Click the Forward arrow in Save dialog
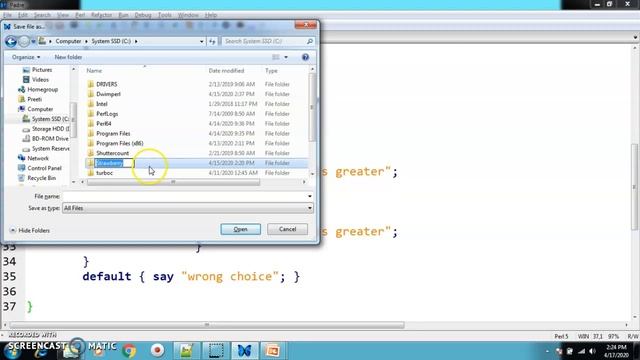 tap(24, 41)
